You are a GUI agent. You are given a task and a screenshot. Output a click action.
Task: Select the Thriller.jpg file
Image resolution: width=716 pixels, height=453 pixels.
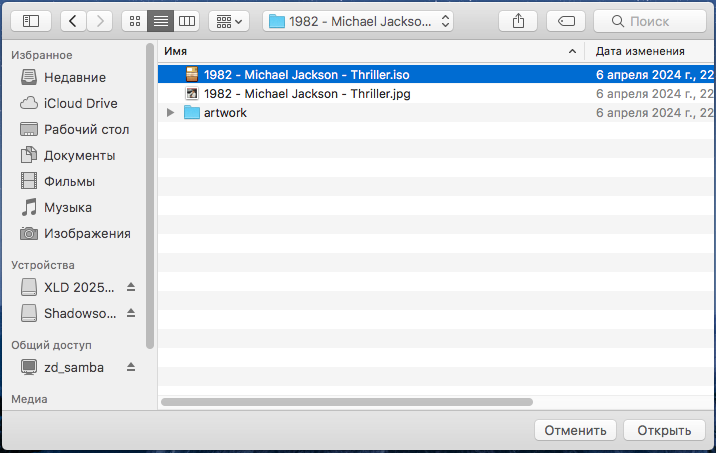point(437,94)
